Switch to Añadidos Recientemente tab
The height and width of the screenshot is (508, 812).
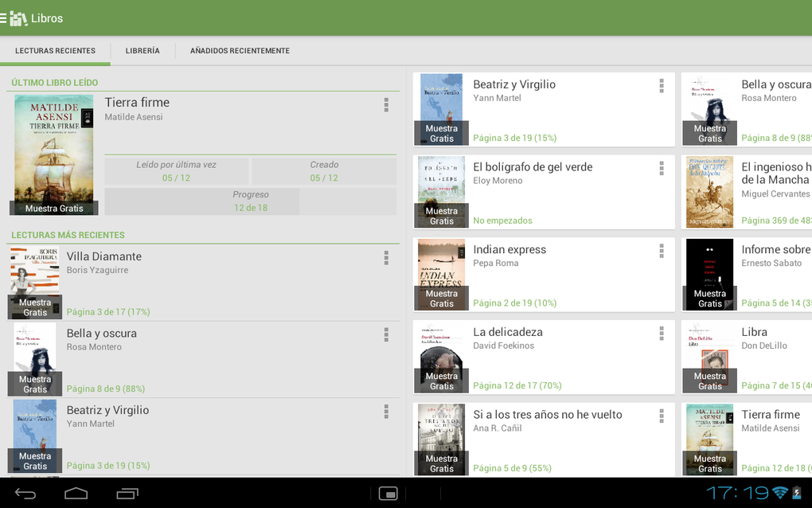click(240, 51)
